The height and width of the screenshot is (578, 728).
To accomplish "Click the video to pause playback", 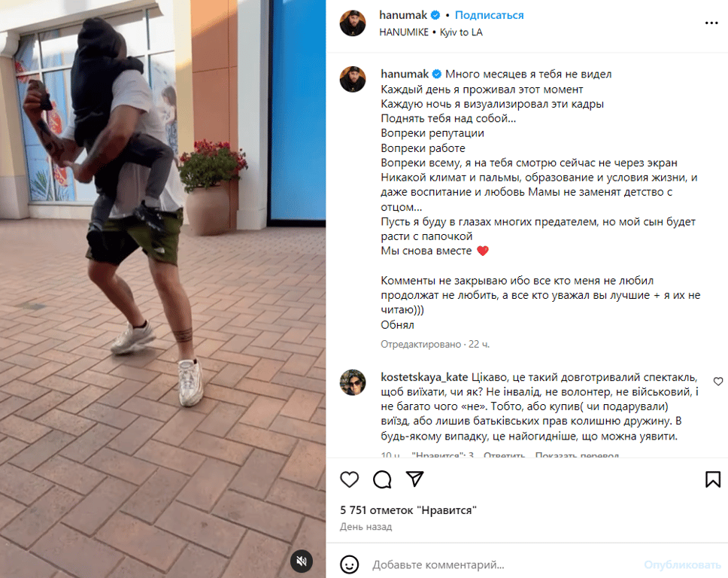I will [162, 289].
